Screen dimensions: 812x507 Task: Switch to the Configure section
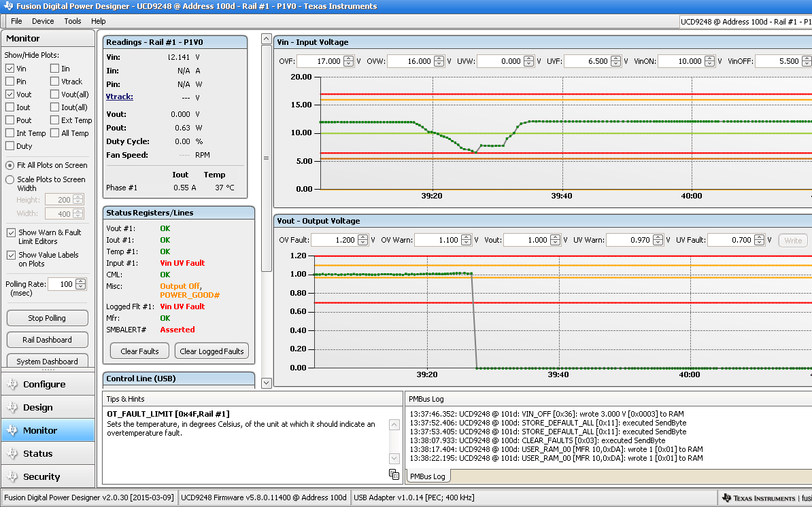(48, 385)
